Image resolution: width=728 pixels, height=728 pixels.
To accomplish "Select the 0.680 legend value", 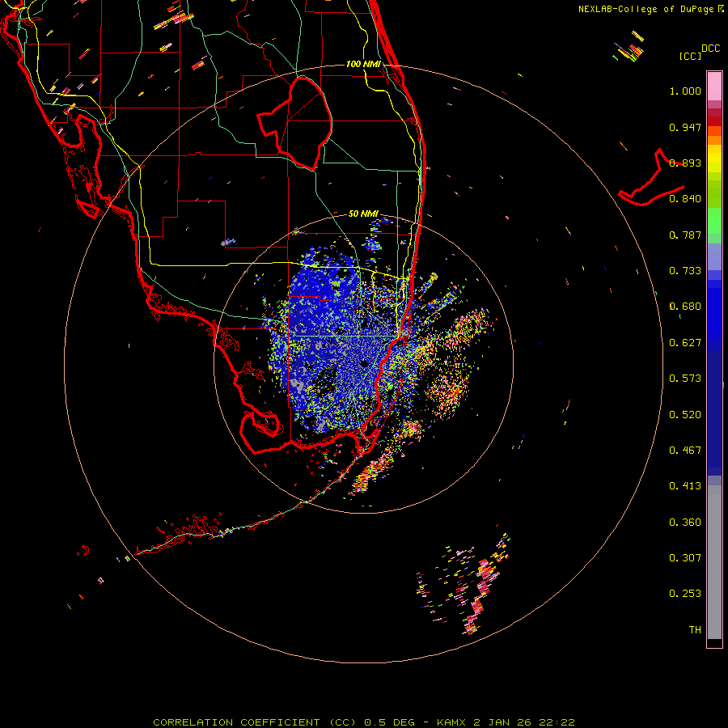I will [x=685, y=307].
